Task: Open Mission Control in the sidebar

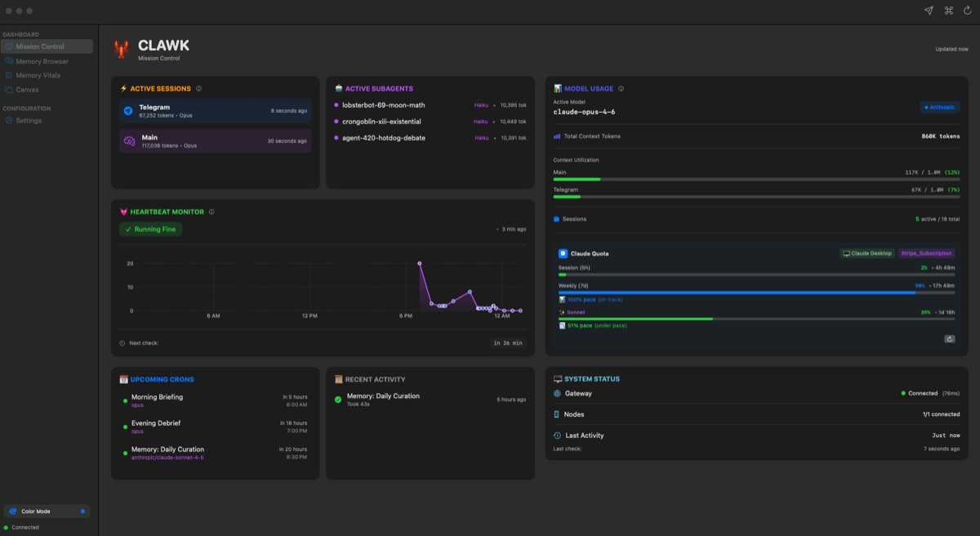Action: pyautogui.click(x=48, y=47)
